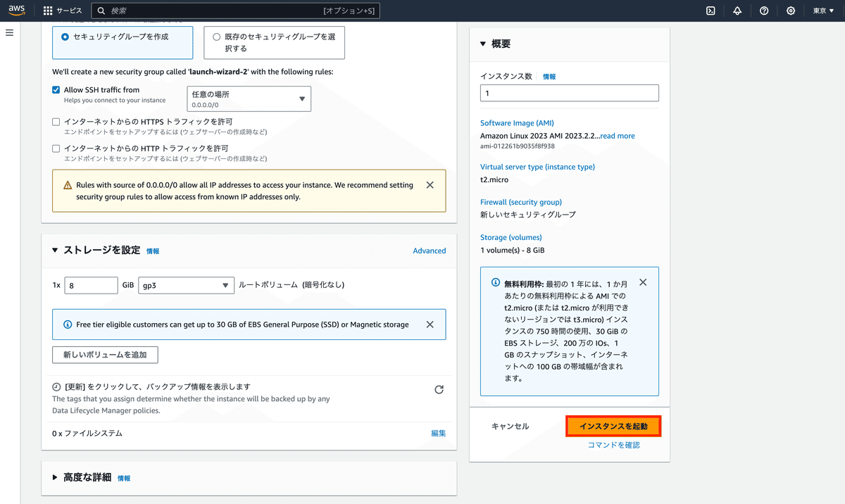
Task: Click the clock icon beside [更新] text
Action: [57, 387]
